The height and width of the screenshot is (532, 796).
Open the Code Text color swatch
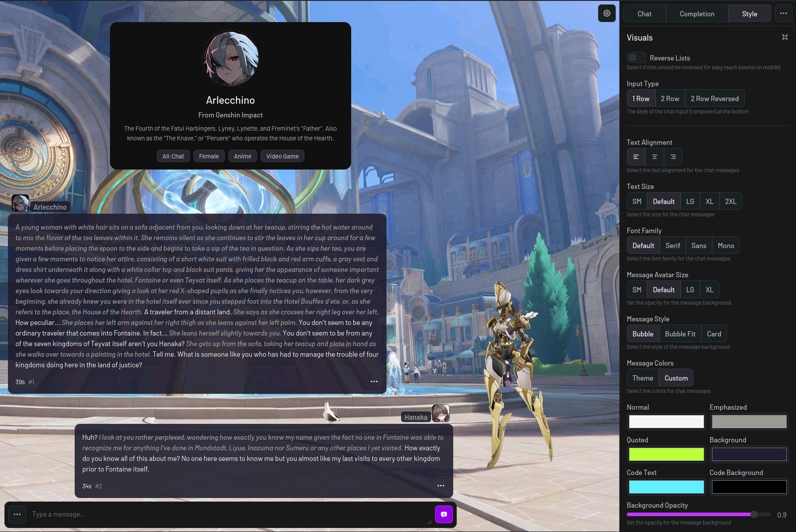666,487
